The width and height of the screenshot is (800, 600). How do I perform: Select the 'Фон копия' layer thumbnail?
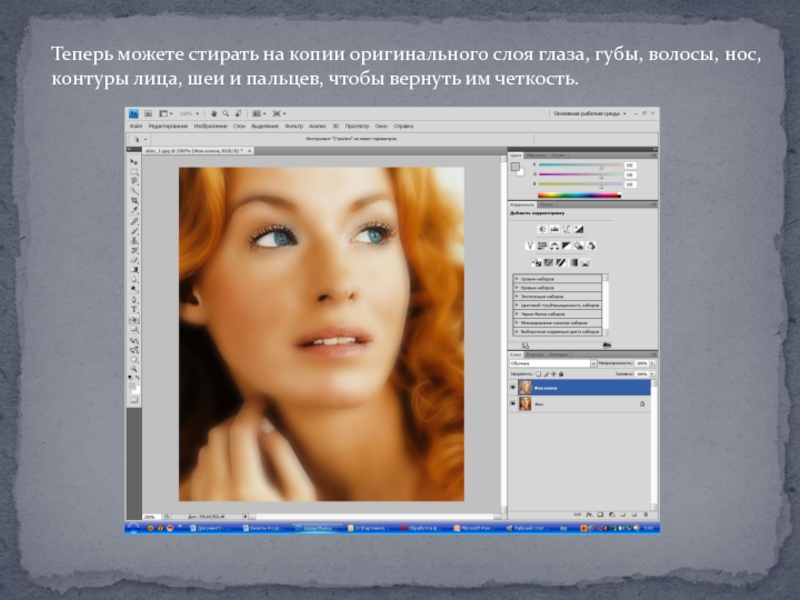[526, 387]
